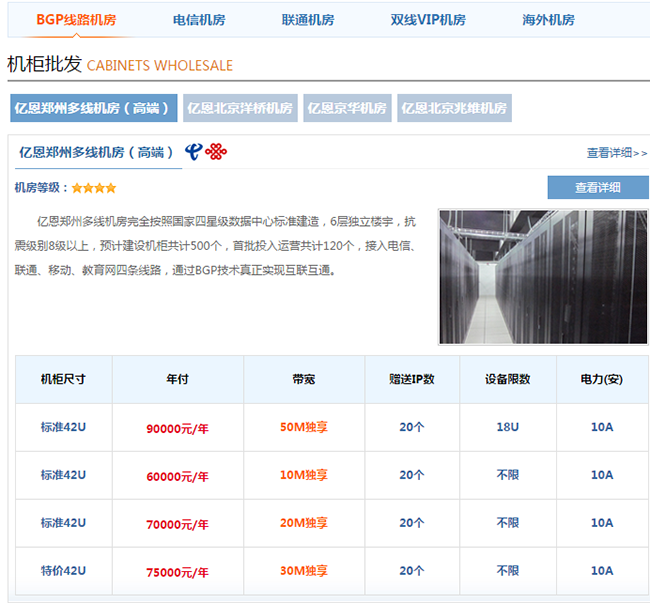Click the 特价42U cabinet row label
The width and height of the screenshot is (650, 603).
tap(63, 570)
